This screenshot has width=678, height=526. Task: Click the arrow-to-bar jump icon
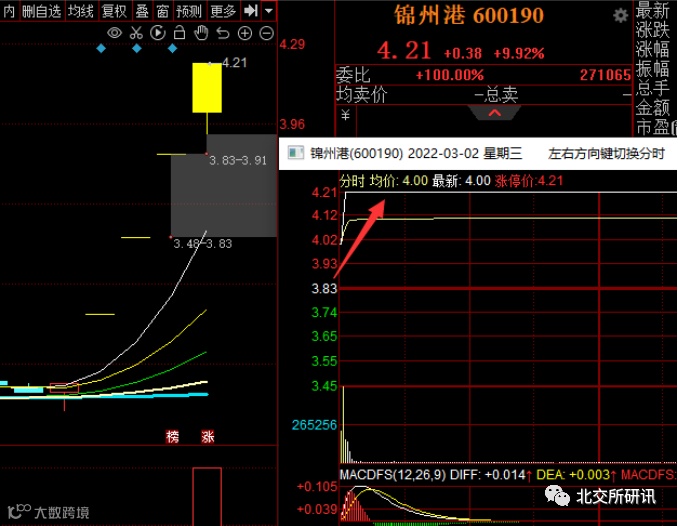[x=251, y=10]
